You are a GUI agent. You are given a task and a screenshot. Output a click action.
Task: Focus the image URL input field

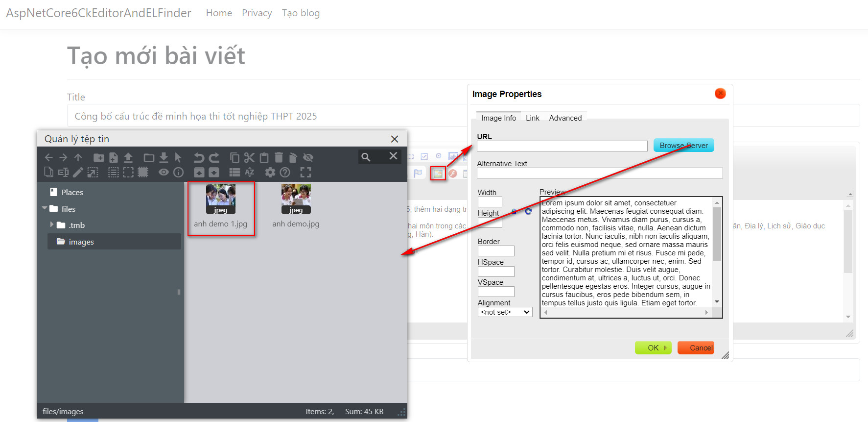pyautogui.click(x=562, y=146)
